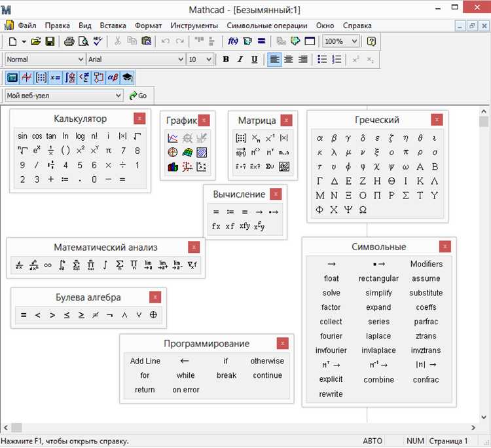The height and width of the screenshot is (448, 491).
Task: Enable center text alignment
Action: tap(289, 60)
